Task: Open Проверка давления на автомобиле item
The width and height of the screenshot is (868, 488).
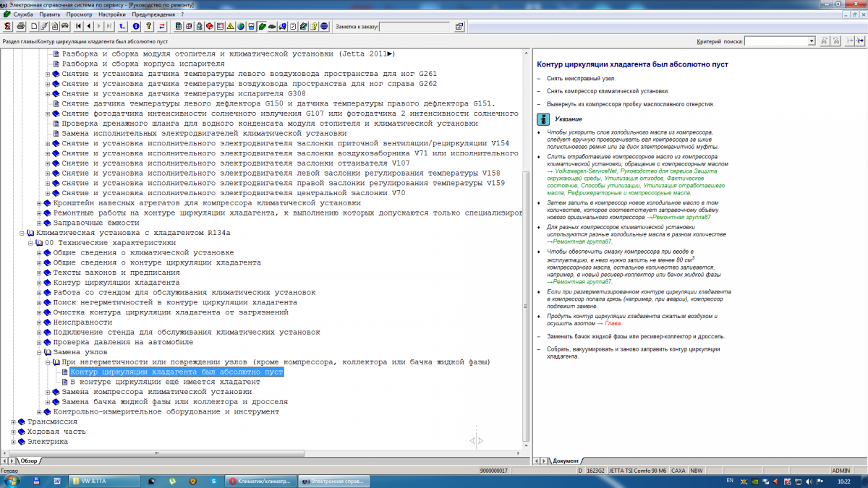Action: coord(123,342)
